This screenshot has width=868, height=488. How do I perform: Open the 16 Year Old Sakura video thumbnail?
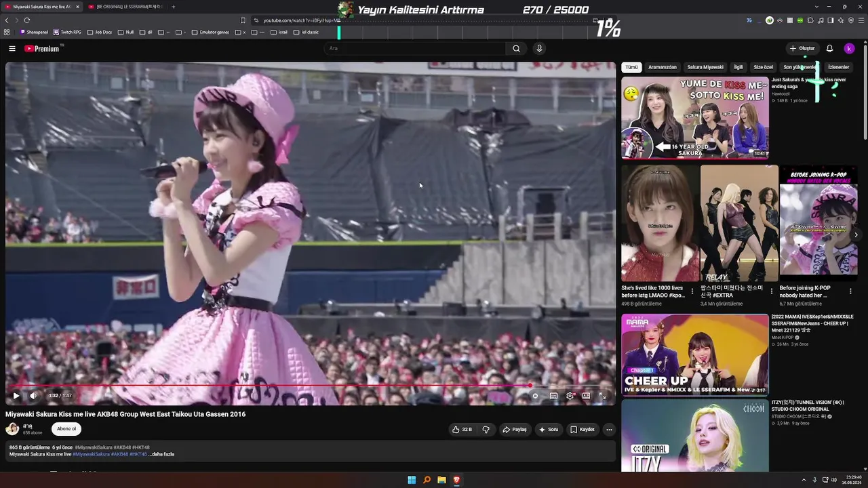(x=695, y=118)
